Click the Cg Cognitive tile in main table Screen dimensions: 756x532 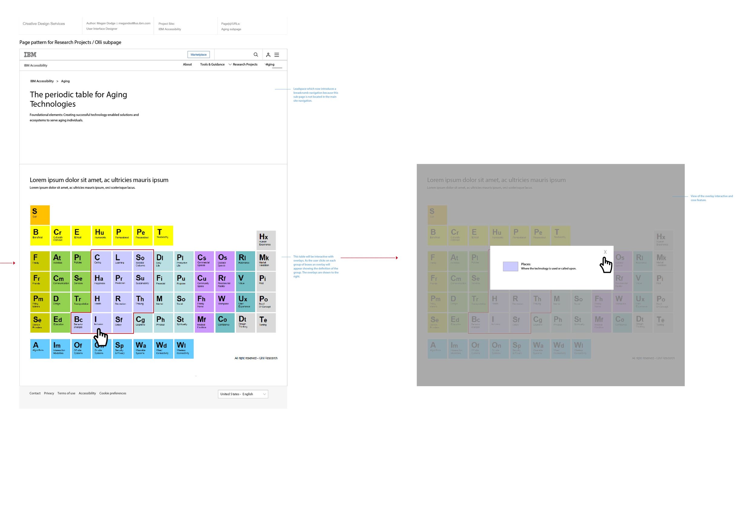coord(143,323)
